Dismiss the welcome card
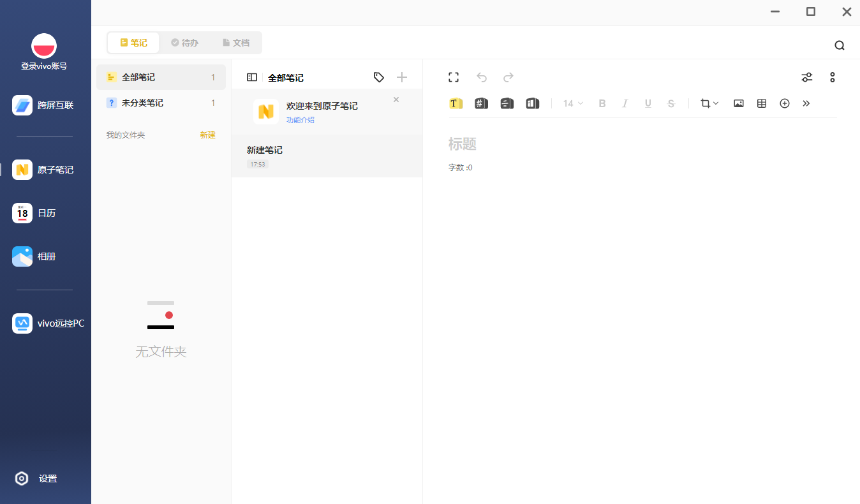 click(x=396, y=100)
